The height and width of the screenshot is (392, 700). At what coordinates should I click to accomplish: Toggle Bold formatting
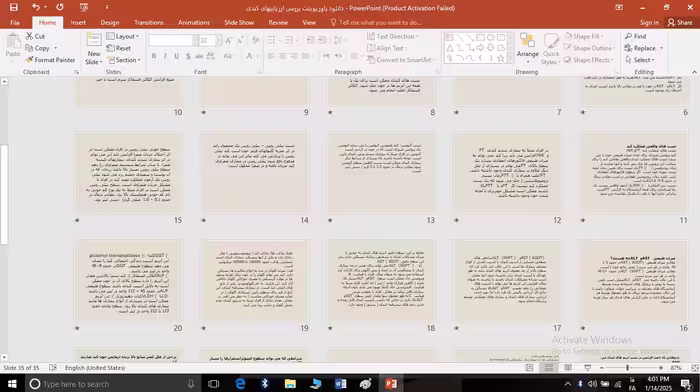(x=154, y=56)
